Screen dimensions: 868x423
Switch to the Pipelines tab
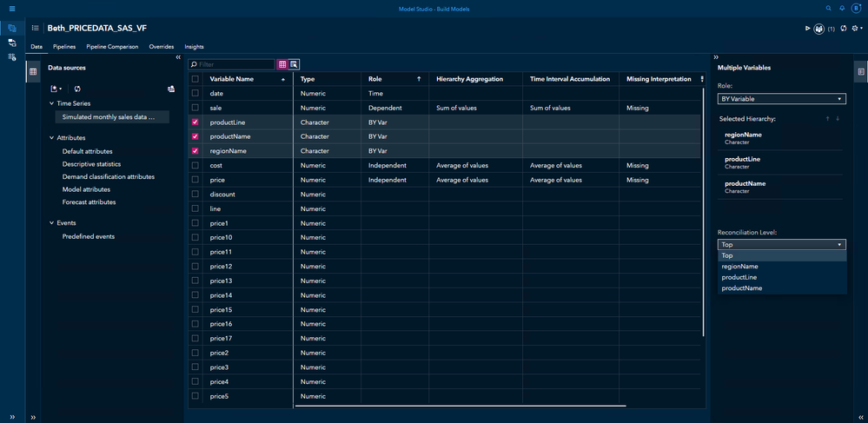coord(64,47)
